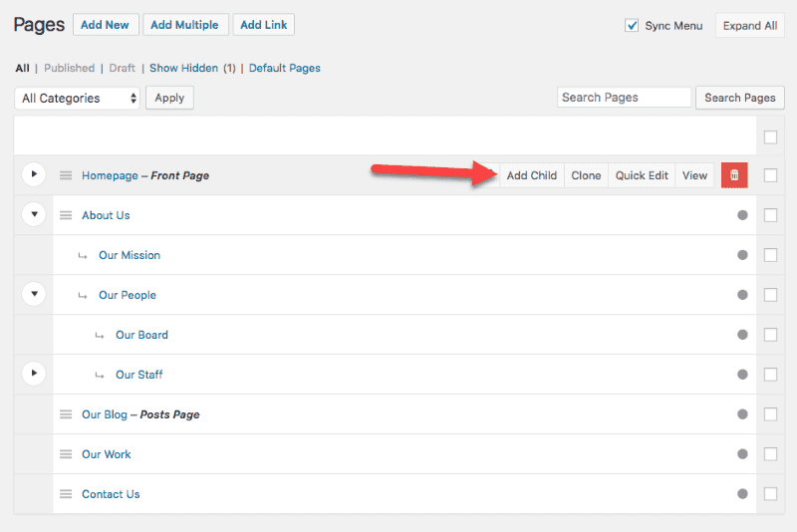The width and height of the screenshot is (797, 532).
Task: Click the gray status dot for Our Board
Action: tap(742, 335)
